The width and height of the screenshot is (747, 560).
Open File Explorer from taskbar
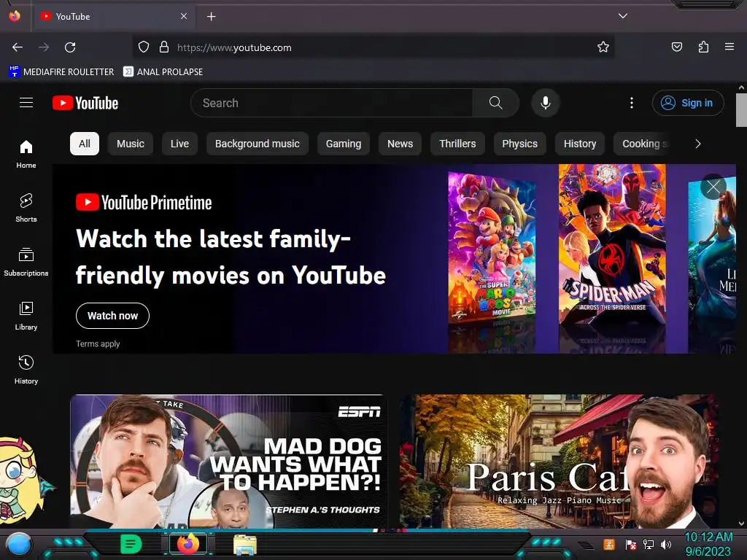[245, 545]
